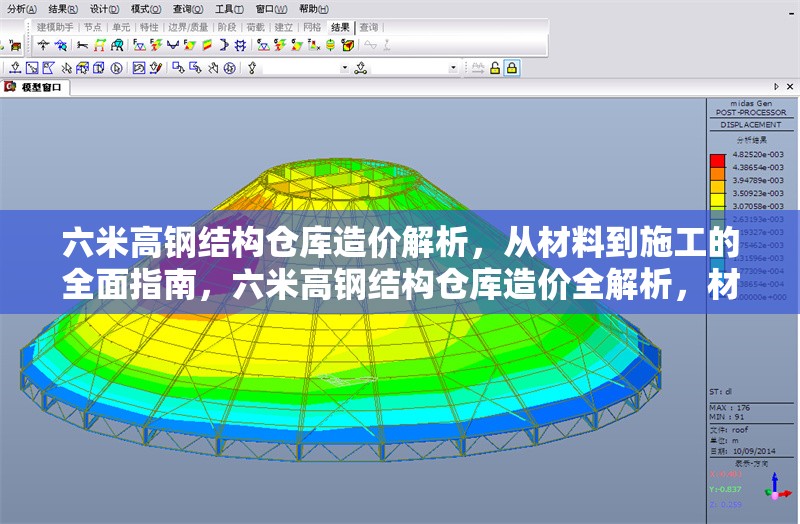The width and height of the screenshot is (800, 524).
Task: Click the connected nodes element-select icon before second combo
Action: (x=361, y=68)
